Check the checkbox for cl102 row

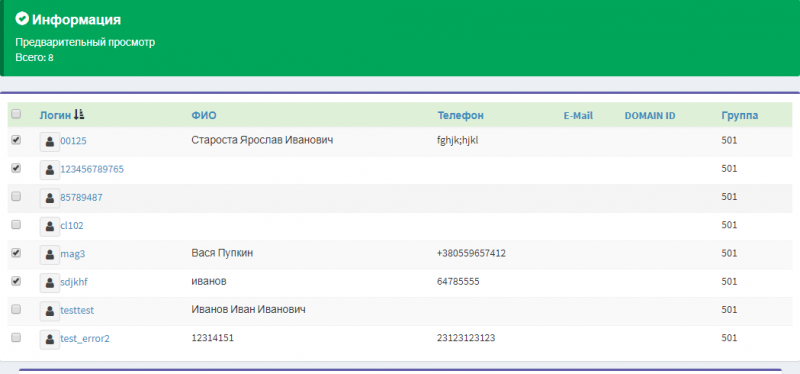point(16,224)
